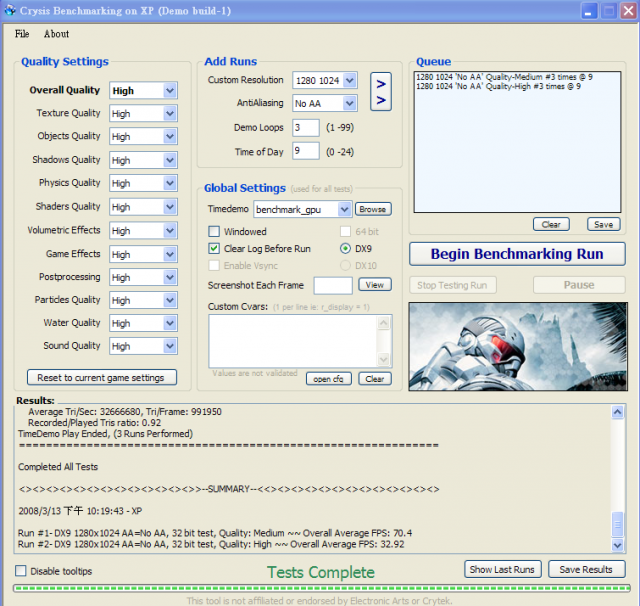Viewport: 640px width, 606px height.
Task: Toggle the 64 bit checkbox
Action: coord(345,231)
